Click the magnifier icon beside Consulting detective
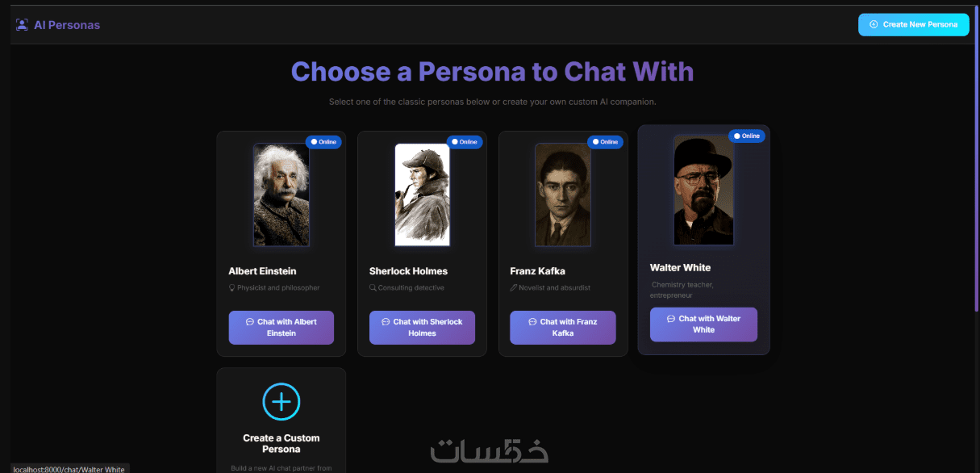This screenshot has height=473, width=980. pyautogui.click(x=373, y=287)
